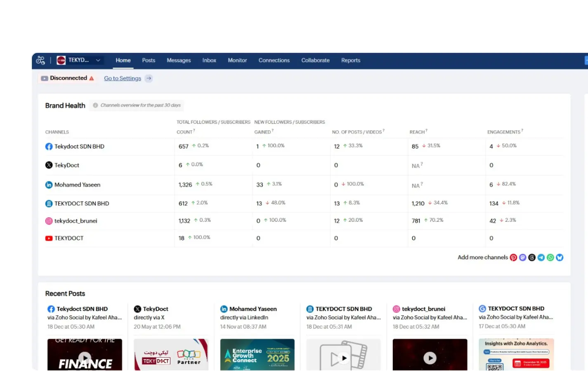Add a WhatsApp channel
Viewport: 588px width, 371px height.
(x=550, y=258)
